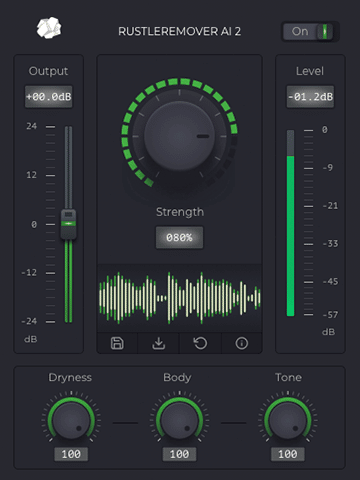Click the Tone 100 value box

(x=288, y=454)
